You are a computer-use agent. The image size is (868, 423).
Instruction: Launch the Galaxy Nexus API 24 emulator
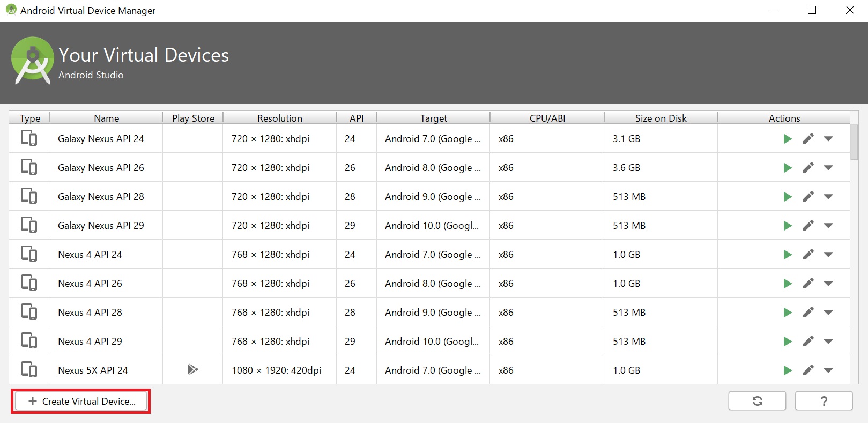(788, 139)
